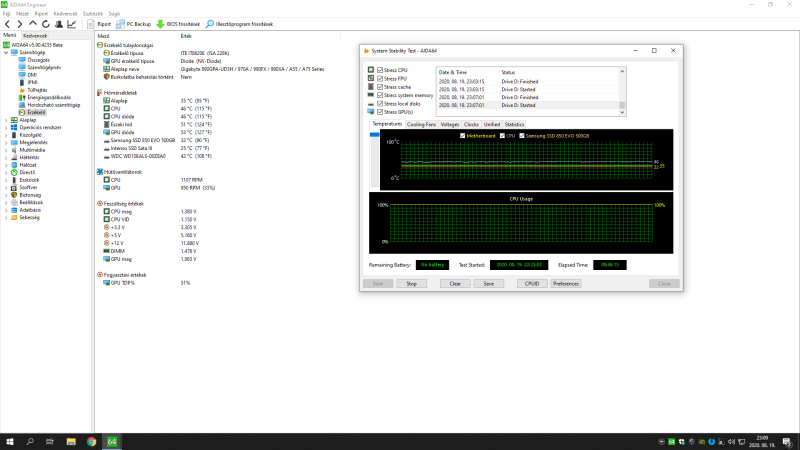Go back with the left arrow toolbar icon
Viewport: 800px width, 450px height.
(x=7, y=24)
